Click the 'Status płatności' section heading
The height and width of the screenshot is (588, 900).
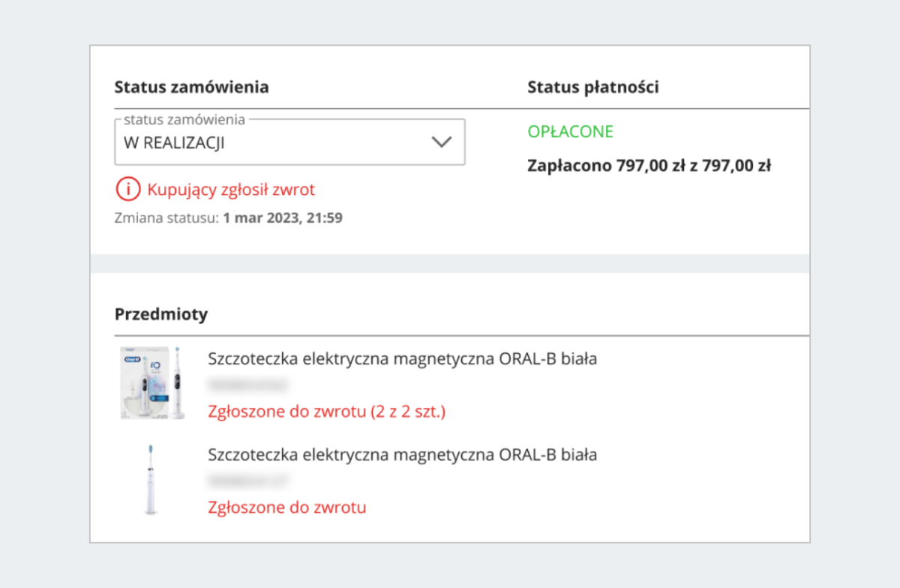pyautogui.click(x=592, y=87)
